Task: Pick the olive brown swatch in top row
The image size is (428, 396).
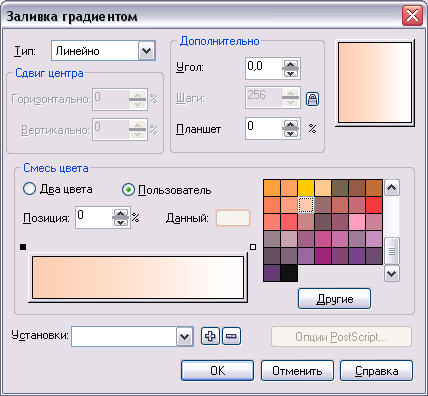Action: pos(340,188)
